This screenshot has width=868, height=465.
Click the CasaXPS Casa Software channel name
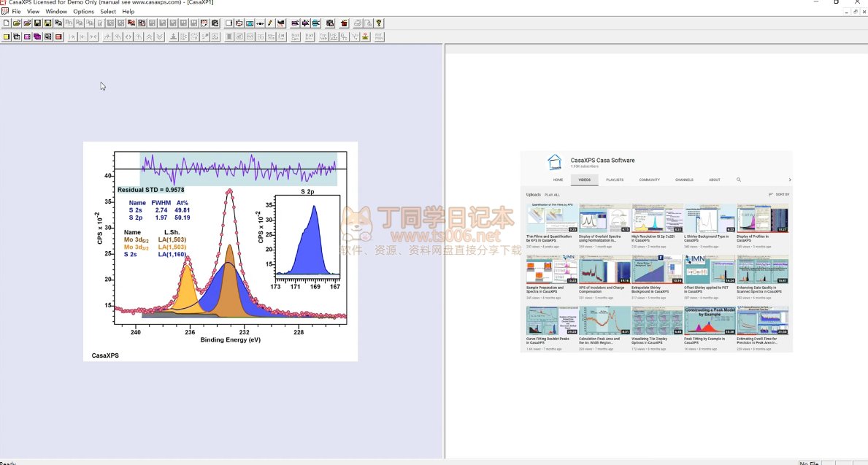[602, 161]
